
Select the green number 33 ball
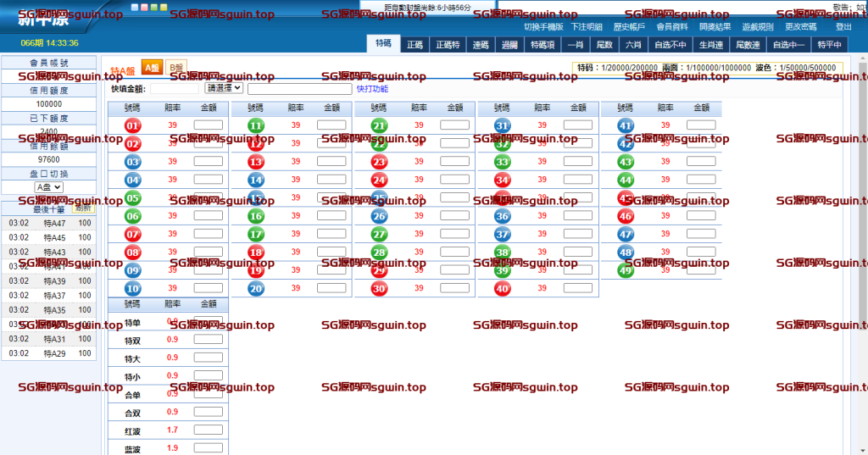503,162
